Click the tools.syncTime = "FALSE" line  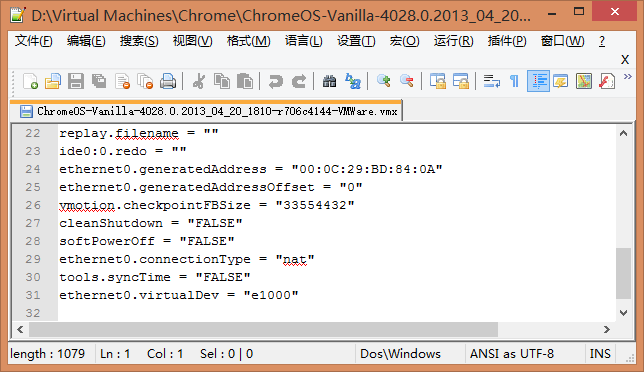click(155, 278)
